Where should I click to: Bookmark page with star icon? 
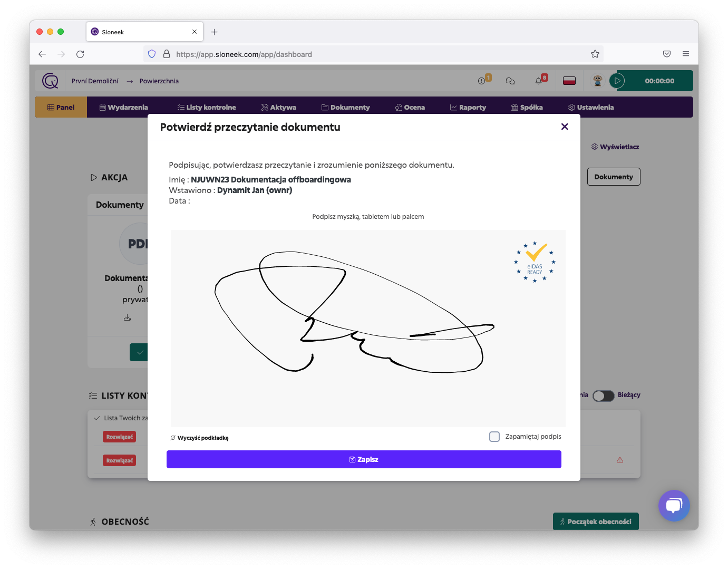(595, 54)
